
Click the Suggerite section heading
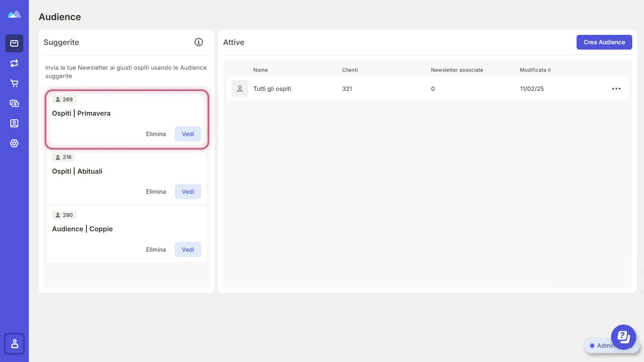61,42
